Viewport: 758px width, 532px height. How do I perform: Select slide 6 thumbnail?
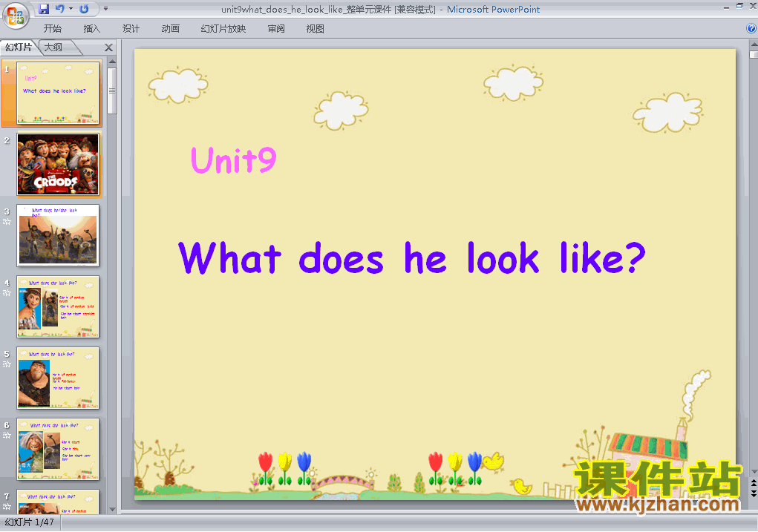(58, 449)
